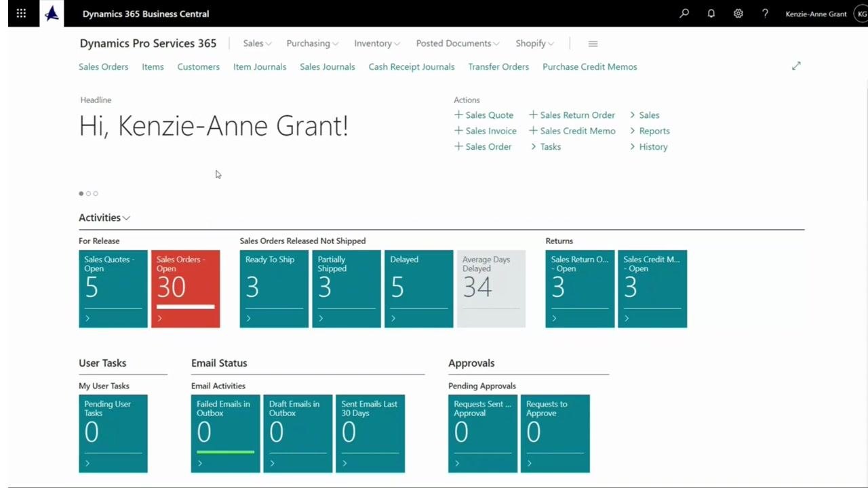The height and width of the screenshot is (488, 868).
Task: Open the red Sales Orders - Open tile
Action: click(x=185, y=289)
